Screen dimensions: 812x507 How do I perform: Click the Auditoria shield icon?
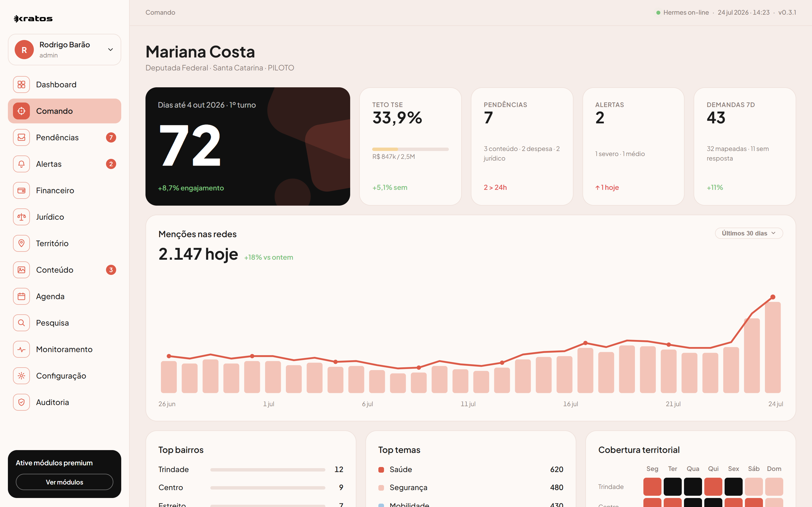pos(21,403)
